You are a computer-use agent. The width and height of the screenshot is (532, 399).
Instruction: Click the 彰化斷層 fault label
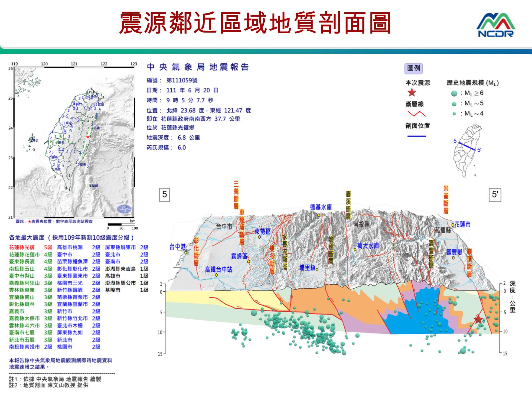pyautogui.click(x=196, y=251)
